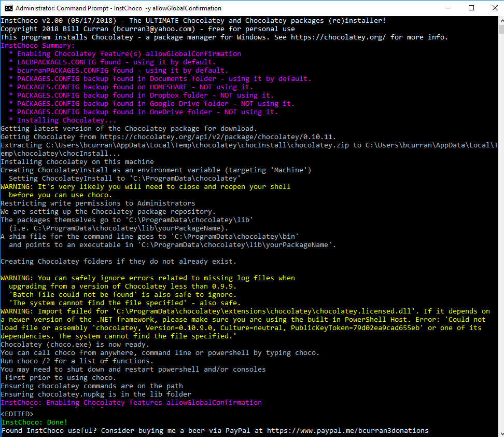Click 'Run choco /? for a list of functions.' line

(x=77, y=361)
